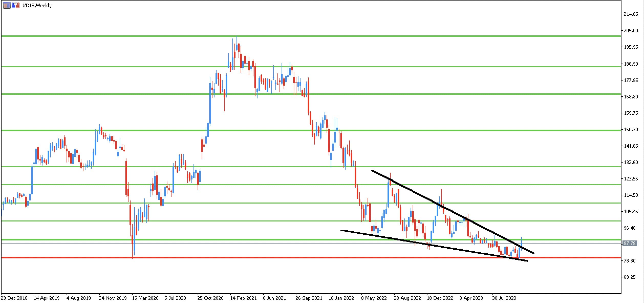Click the 23 Dec 2018 date label
The height and width of the screenshot is (303, 644).
click(14, 298)
